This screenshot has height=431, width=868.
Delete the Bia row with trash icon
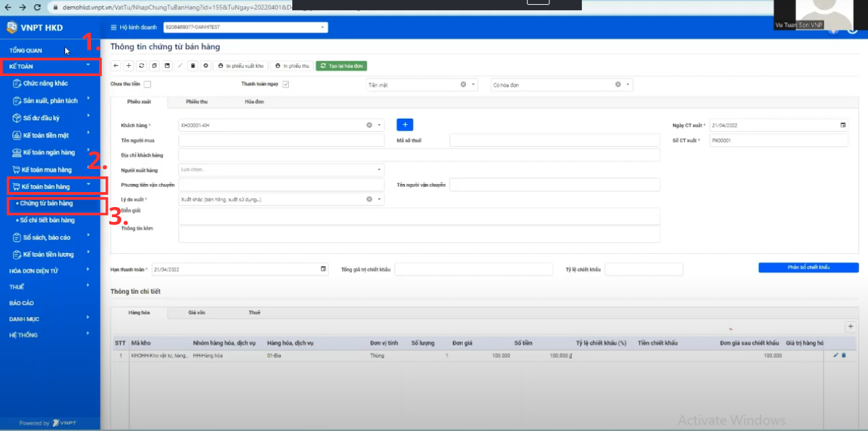(844, 355)
